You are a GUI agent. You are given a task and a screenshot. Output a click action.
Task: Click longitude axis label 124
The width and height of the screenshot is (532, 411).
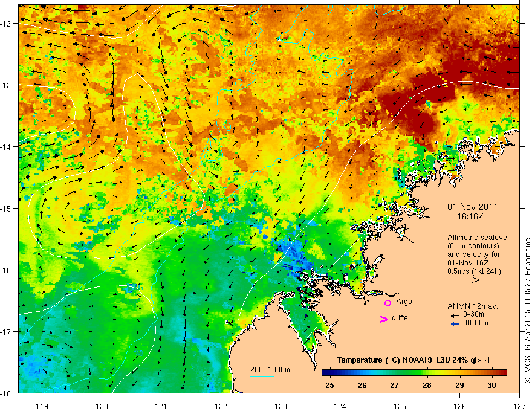tap(340, 406)
